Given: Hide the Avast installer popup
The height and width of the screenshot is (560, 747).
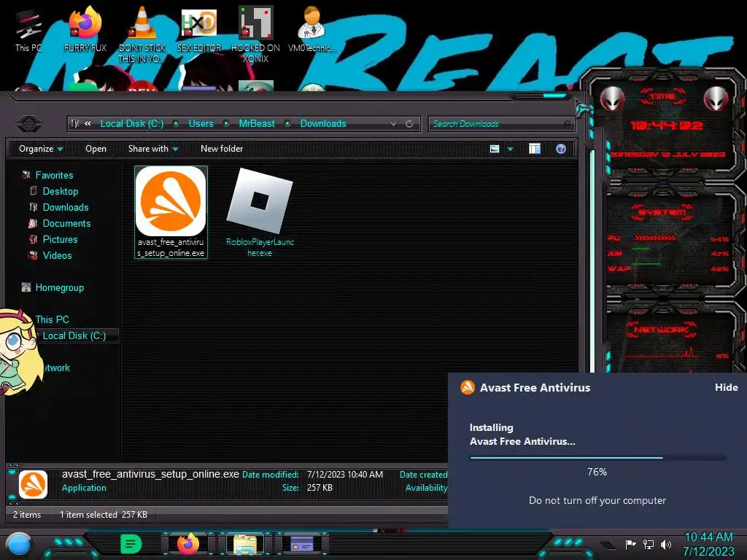Looking at the screenshot, I should click(726, 388).
